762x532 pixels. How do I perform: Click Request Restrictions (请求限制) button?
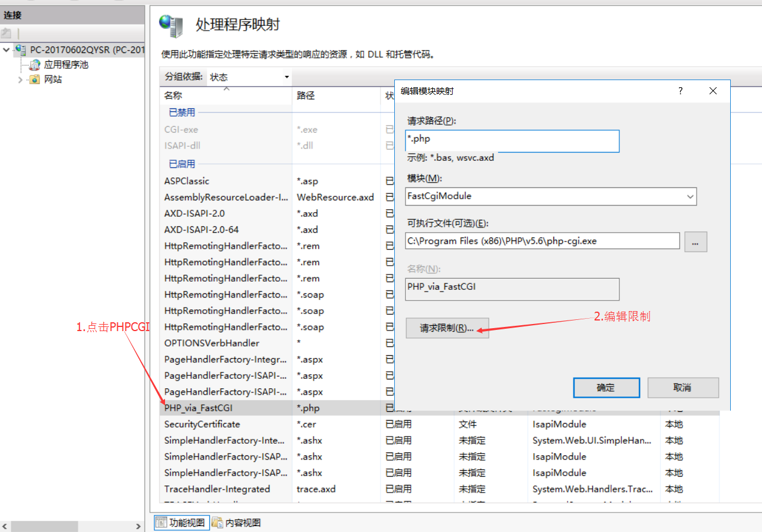pos(447,328)
